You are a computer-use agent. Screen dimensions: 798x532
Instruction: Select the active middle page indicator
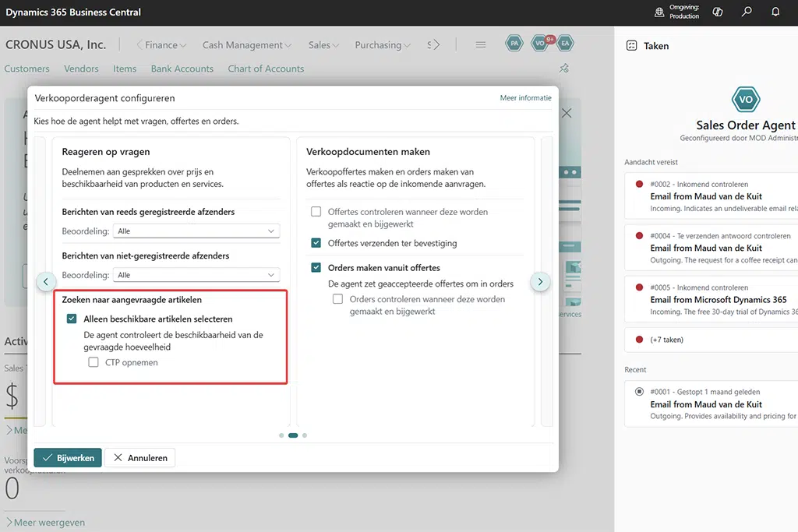point(293,435)
